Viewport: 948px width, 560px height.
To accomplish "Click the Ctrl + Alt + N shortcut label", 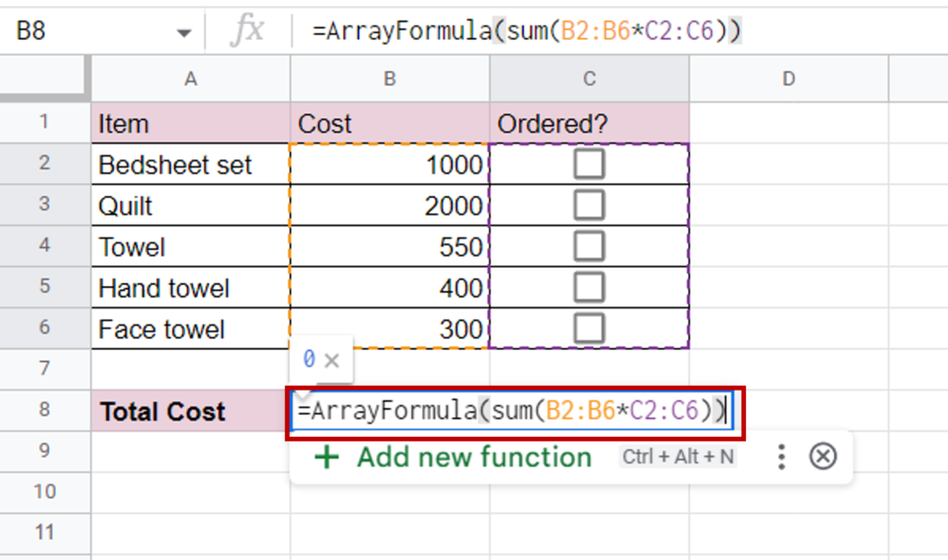I will [677, 456].
